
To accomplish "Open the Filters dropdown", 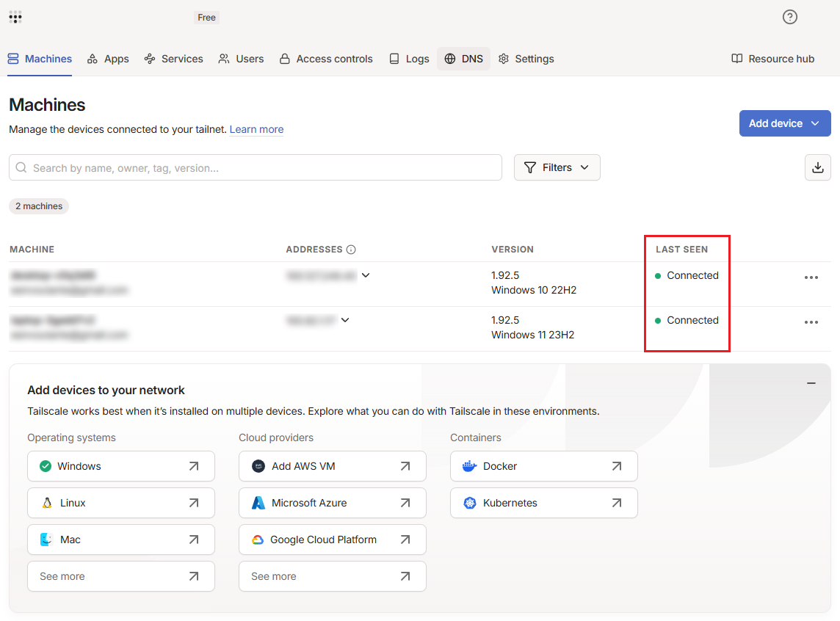I will [557, 167].
